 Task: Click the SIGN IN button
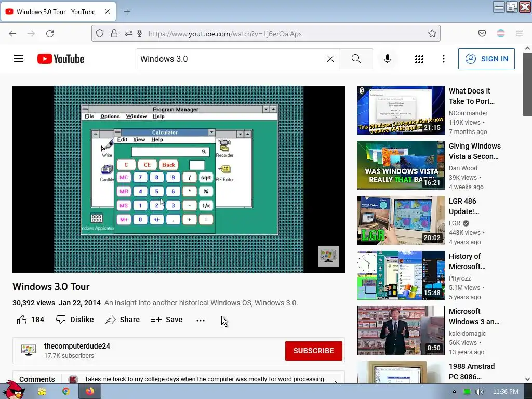486,59
